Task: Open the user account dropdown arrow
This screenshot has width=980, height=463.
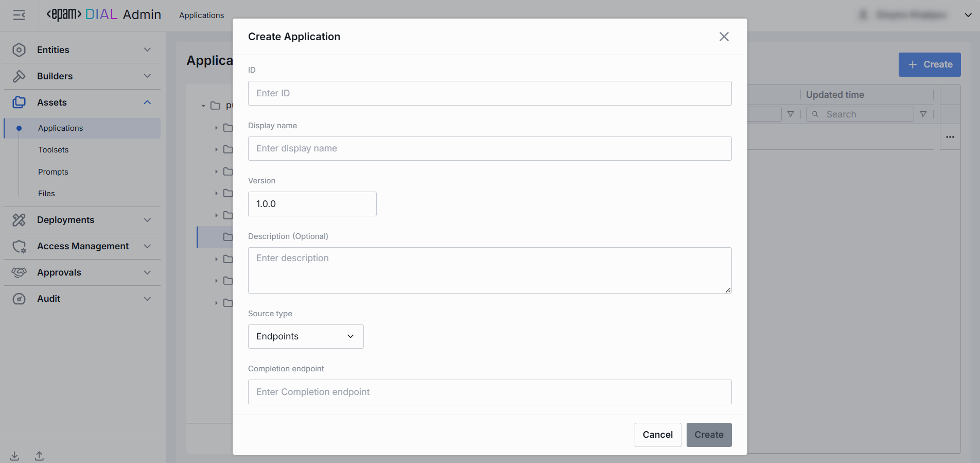Action: click(x=968, y=15)
